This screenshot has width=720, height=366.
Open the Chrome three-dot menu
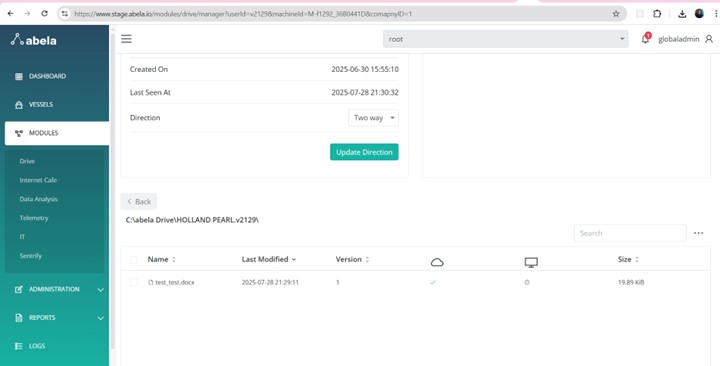click(716, 14)
